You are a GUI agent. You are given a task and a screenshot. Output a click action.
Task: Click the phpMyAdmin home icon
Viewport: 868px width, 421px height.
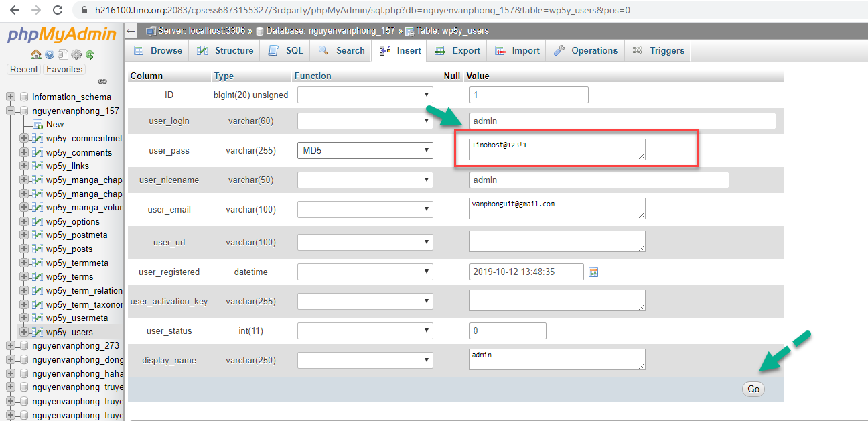pyautogui.click(x=36, y=54)
